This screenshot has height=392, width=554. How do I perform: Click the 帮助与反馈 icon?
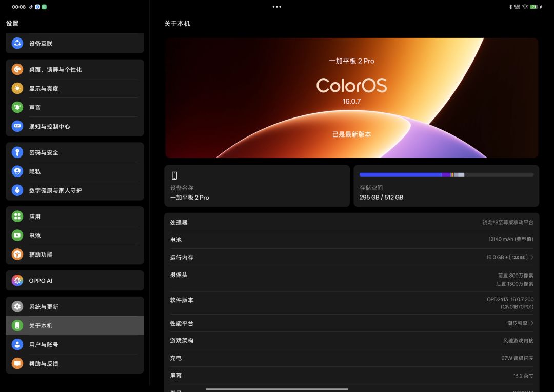point(17,363)
